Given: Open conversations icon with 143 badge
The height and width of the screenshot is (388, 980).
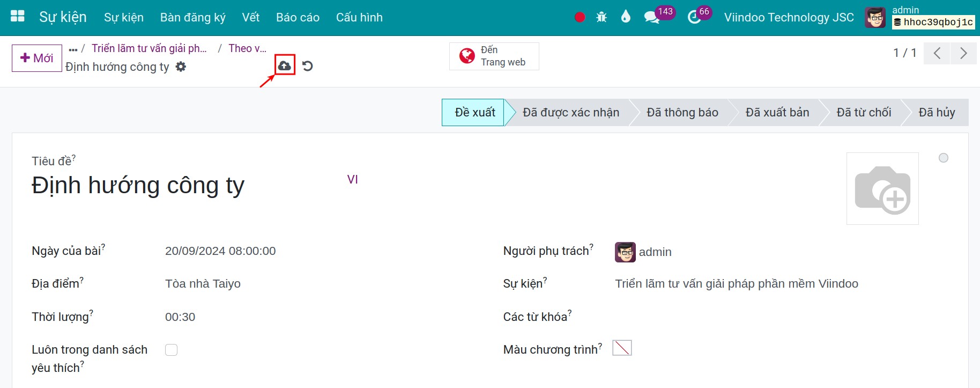Looking at the screenshot, I should (651, 17).
